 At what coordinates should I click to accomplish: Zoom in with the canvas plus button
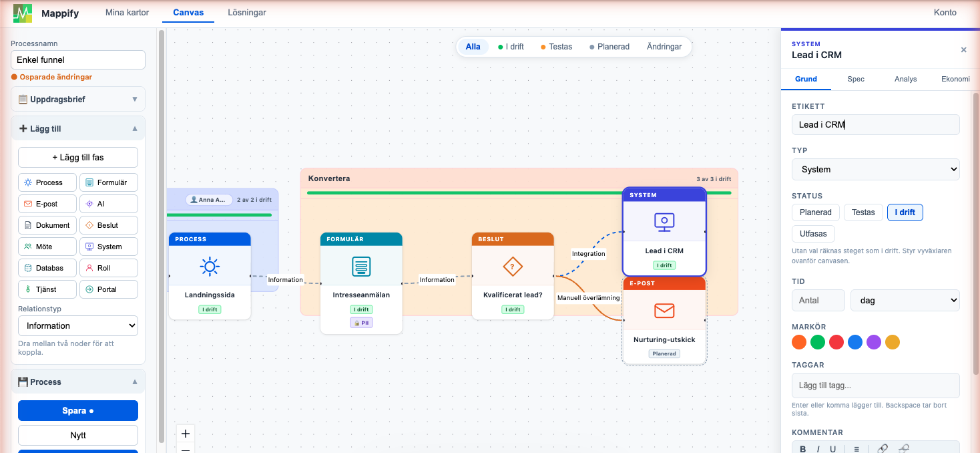point(186,433)
